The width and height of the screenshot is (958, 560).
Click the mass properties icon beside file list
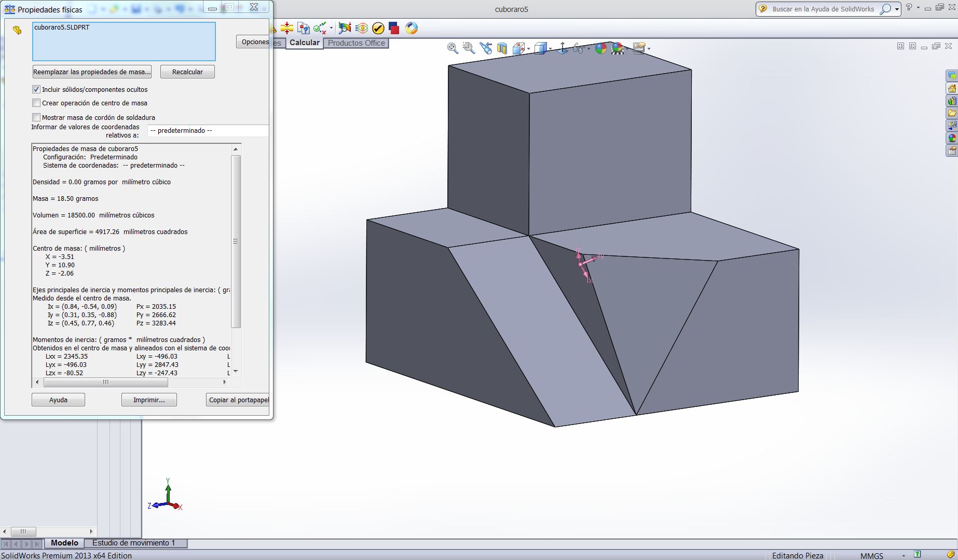17,31
